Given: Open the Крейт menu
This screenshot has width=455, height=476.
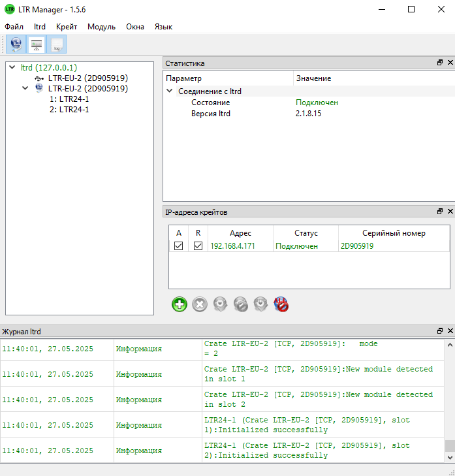Looking at the screenshot, I should pos(67,27).
